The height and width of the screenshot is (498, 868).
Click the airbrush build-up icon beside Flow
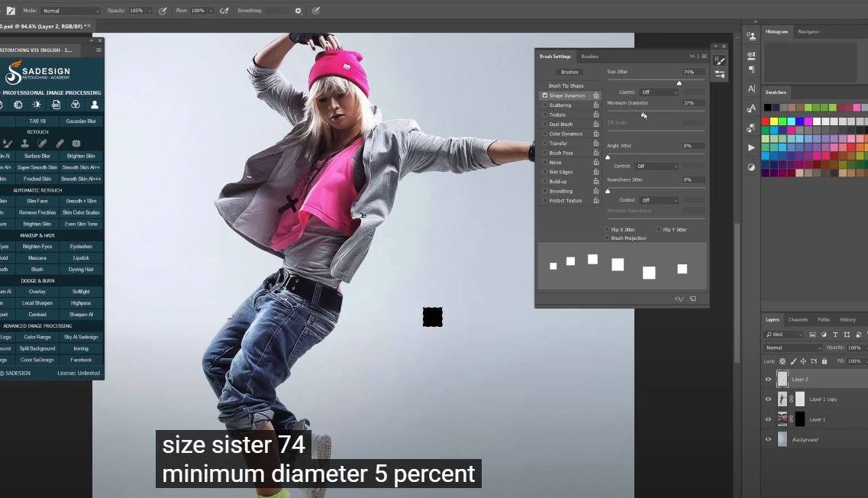(x=224, y=11)
